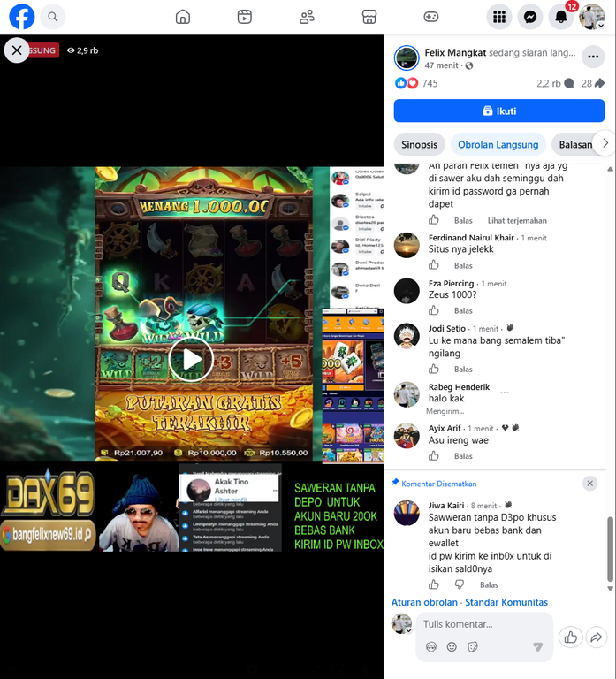Switch to the Balasan tab

coord(575,145)
